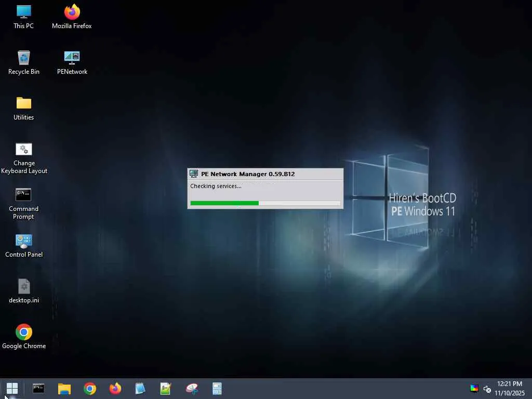Select the Control Panel desktop icon

point(24,246)
